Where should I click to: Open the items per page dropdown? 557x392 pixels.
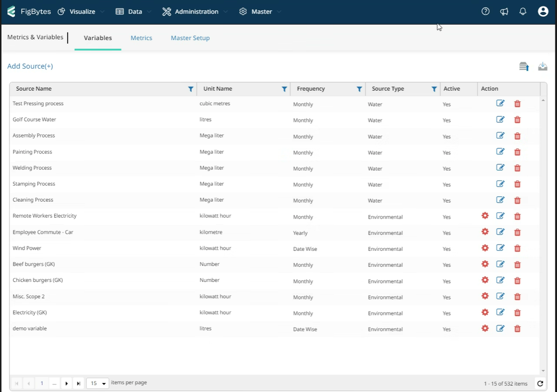tap(97, 382)
